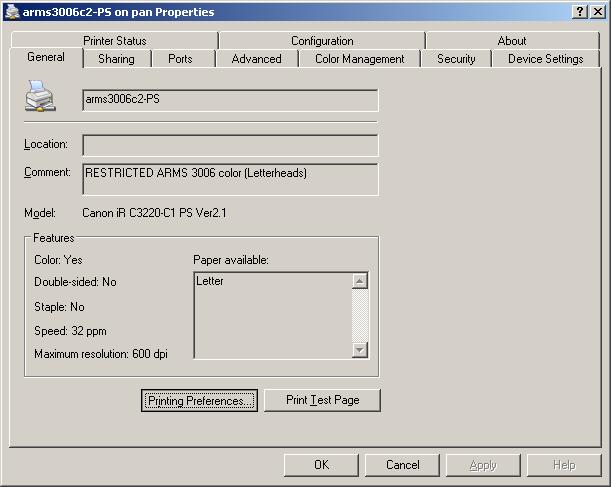The width and height of the screenshot is (611, 487).
Task: Switch to the Security tab
Action: click(x=456, y=59)
